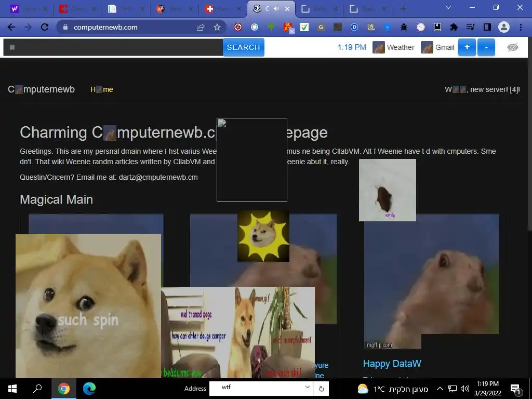Screen dimensions: 532x399
Task: Open taskbar search magnifier
Action: 37,389
